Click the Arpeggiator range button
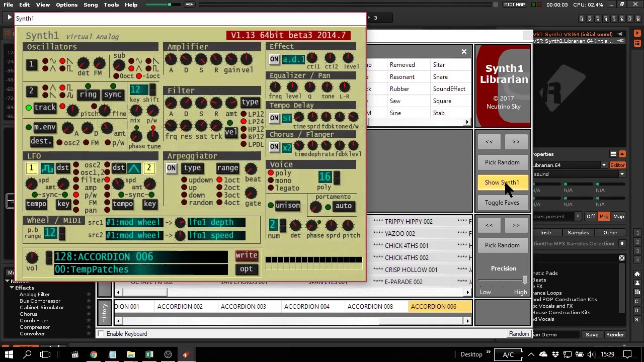Screen dimensions: 644x362 227,168
